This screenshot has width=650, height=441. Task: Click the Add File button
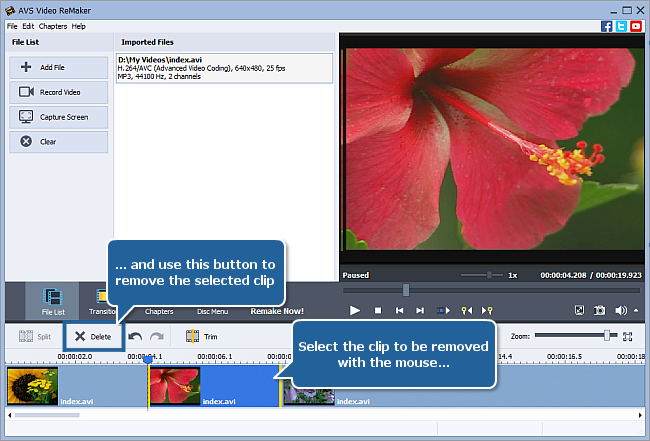58,67
